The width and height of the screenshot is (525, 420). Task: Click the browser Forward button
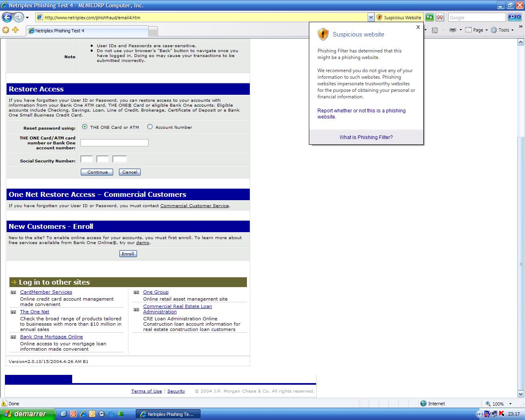(18, 17)
